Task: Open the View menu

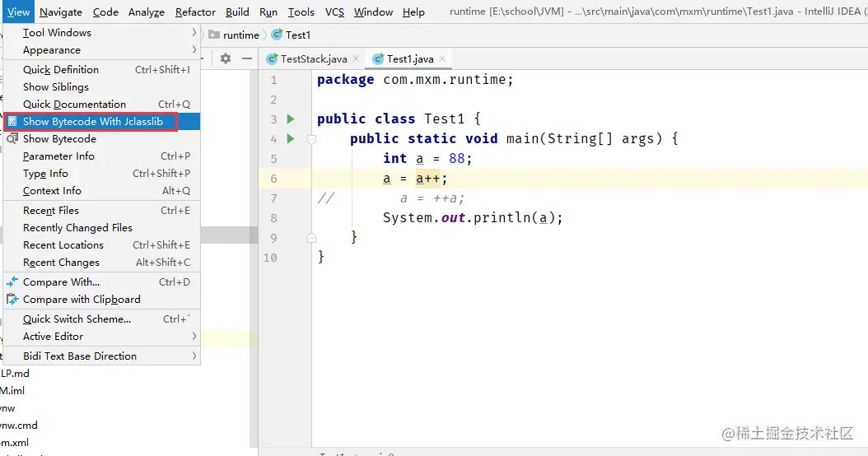Action: (x=18, y=12)
